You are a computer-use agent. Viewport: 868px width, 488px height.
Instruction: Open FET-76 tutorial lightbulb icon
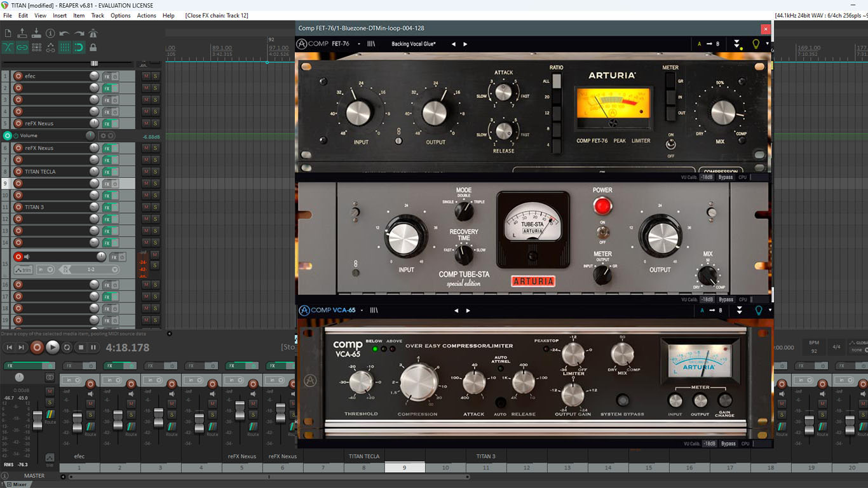(x=756, y=44)
